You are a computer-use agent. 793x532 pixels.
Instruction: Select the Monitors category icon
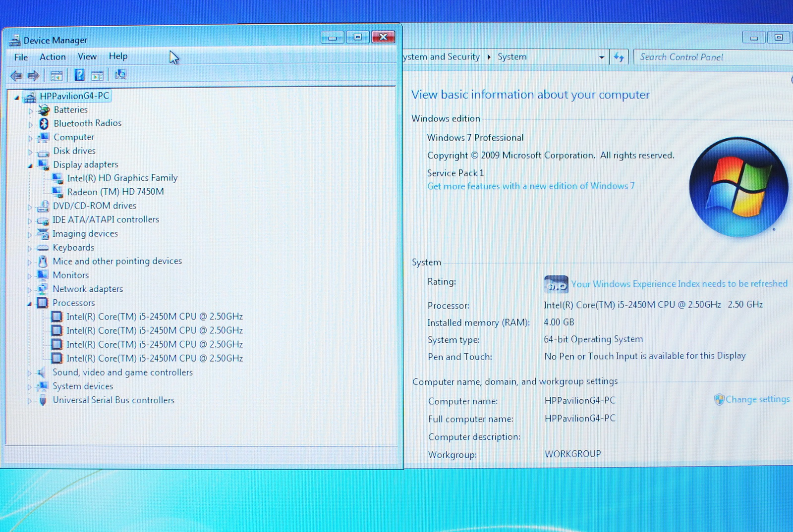pos(43,275)
